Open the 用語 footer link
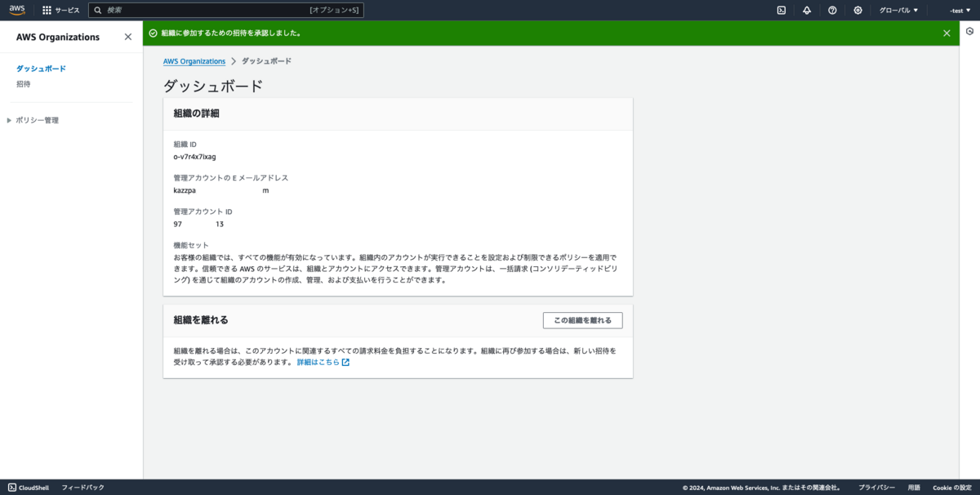The image size is (980, 495). point(914,488)
